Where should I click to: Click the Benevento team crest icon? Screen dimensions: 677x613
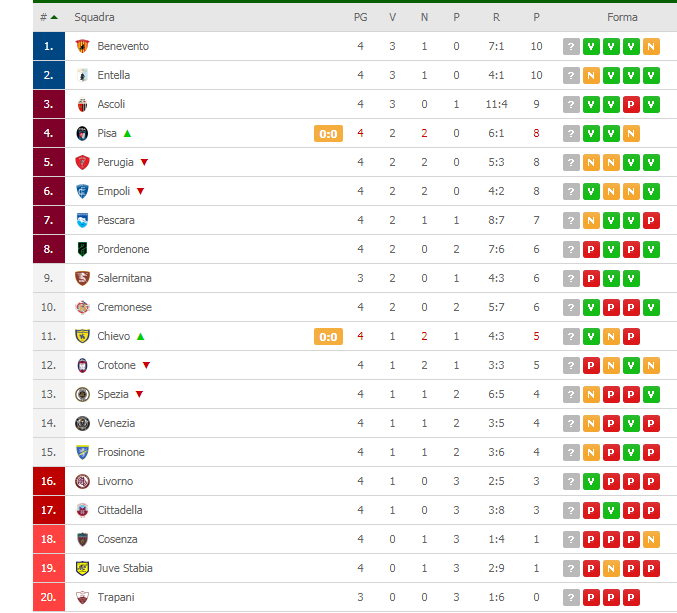pyautogui.click(x=82, y=46)
